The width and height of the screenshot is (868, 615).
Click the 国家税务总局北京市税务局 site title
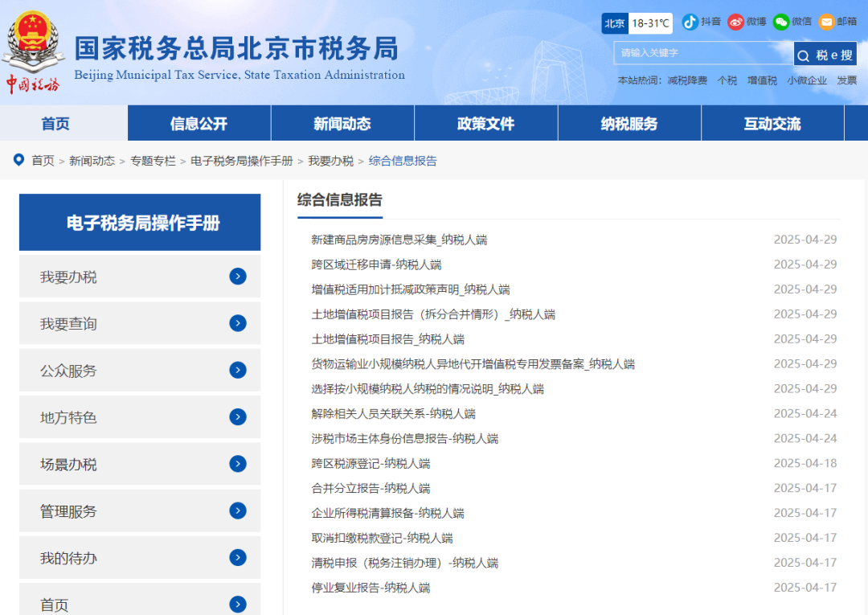[236, 48]
